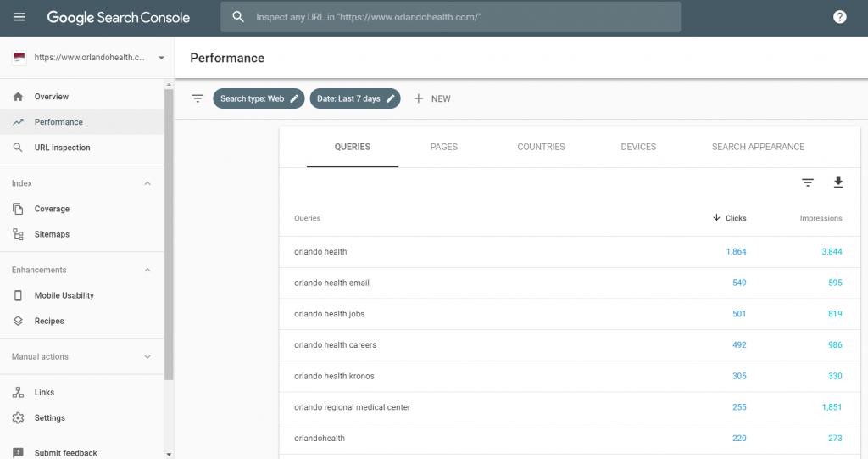
Task: Click the search magnifier icon in URL bar
Action: click(238, 17)
